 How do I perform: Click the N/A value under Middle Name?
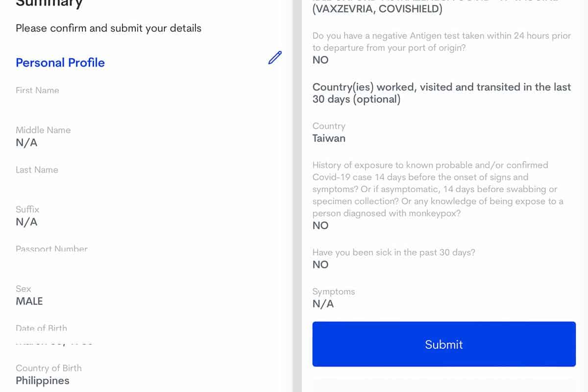(x=26, y=143)
